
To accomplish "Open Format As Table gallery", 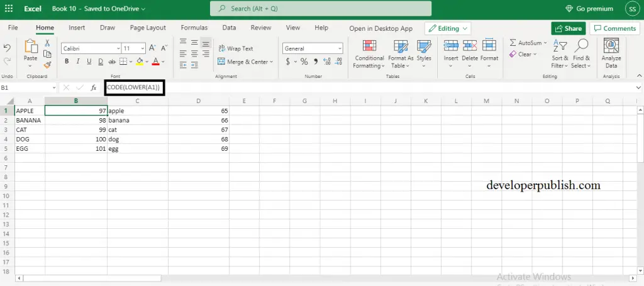I will 401,54.
